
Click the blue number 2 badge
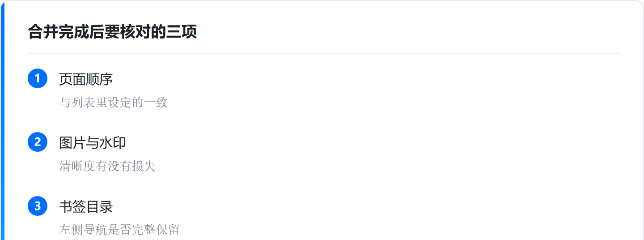point(38,142)
